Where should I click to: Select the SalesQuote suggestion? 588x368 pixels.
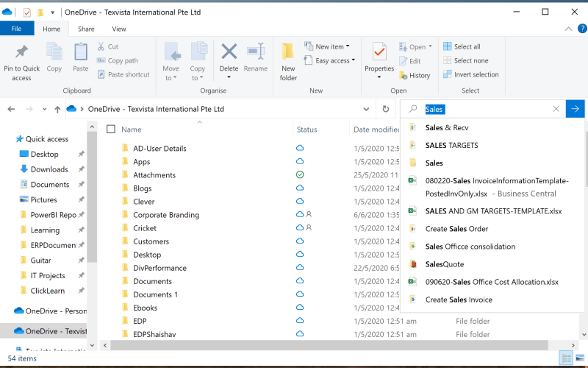click(x=492, y=264)
